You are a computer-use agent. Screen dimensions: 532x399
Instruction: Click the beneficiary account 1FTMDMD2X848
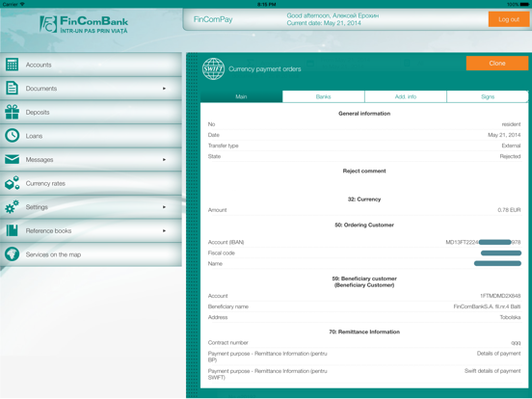[x=500, y=296]
